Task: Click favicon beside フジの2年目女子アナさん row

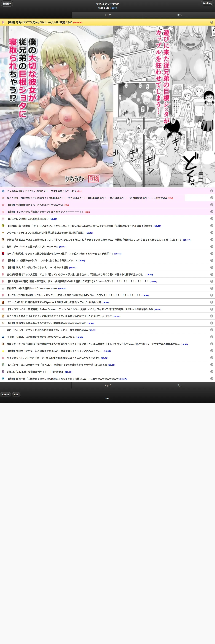Action: pos(3,191)
